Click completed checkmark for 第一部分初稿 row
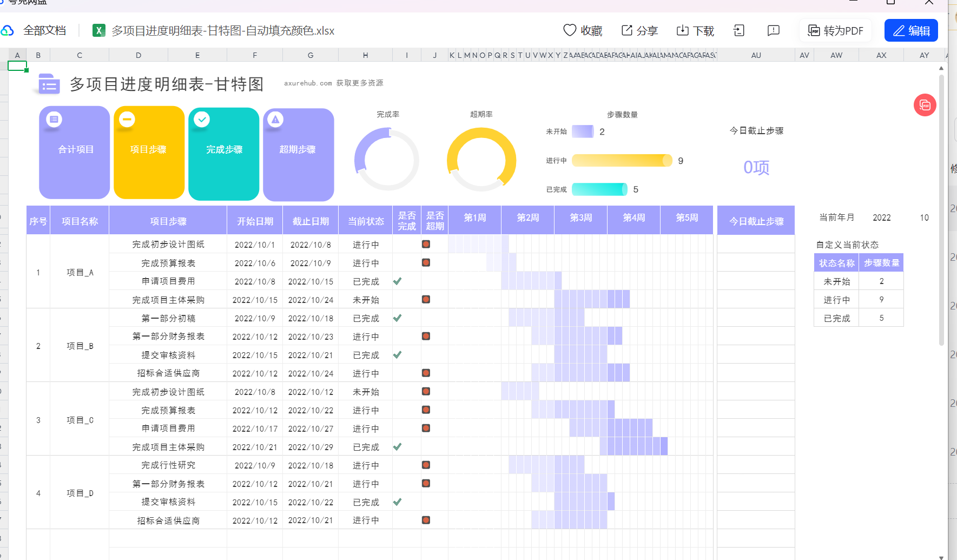957x560 pixels. point(397,318)
